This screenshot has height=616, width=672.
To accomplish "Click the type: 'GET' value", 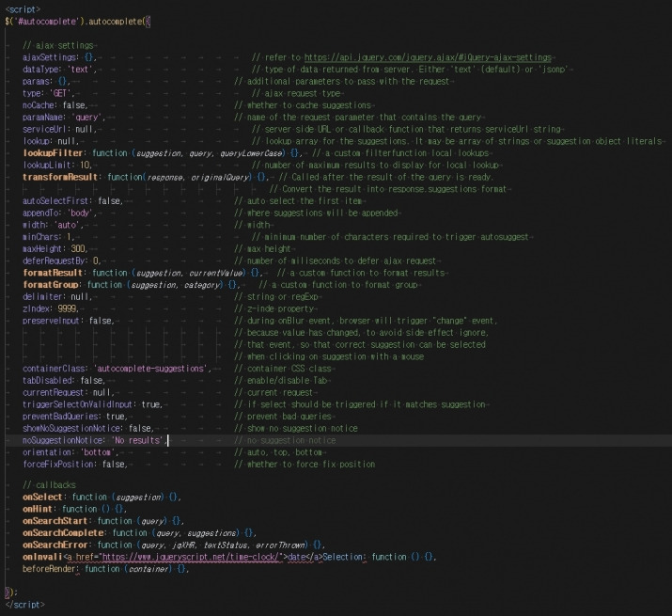I will [x=61, y=93].
